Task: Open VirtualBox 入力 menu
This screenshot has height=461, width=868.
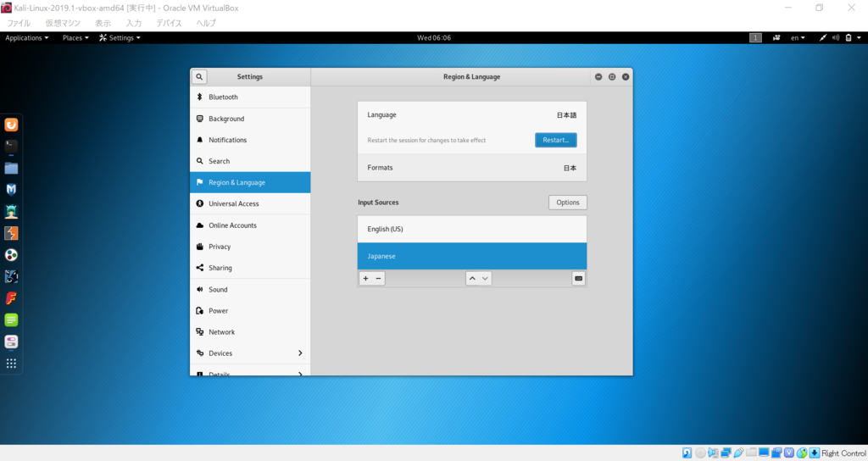Action: (133, 23)
